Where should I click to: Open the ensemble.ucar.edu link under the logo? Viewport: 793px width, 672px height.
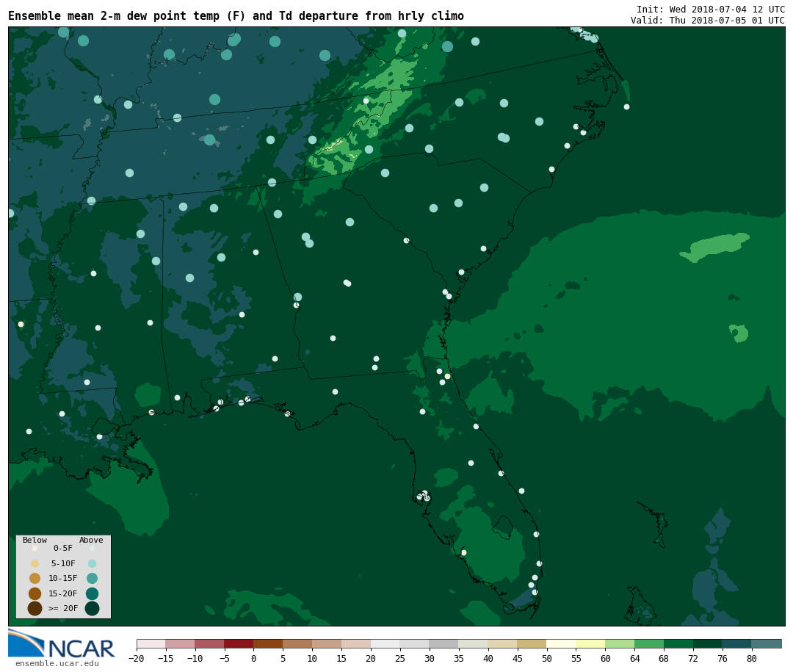click(x=57, y=663)
